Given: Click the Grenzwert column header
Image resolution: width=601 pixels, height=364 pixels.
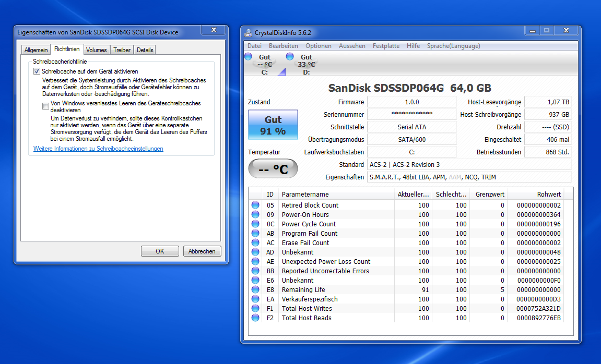Looking at the screenshot, I should tap(489, 194).
